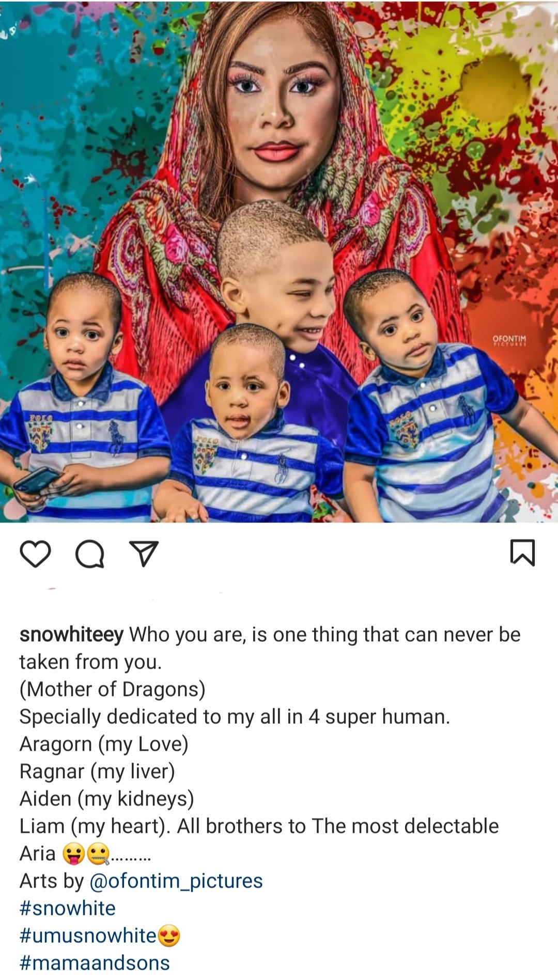Tap the zipper-mouth emoji in caption

tap(98, 853)
